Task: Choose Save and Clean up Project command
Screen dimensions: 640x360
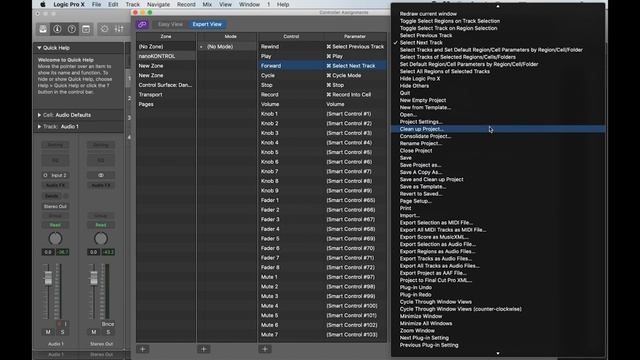Action: (498, 180)
